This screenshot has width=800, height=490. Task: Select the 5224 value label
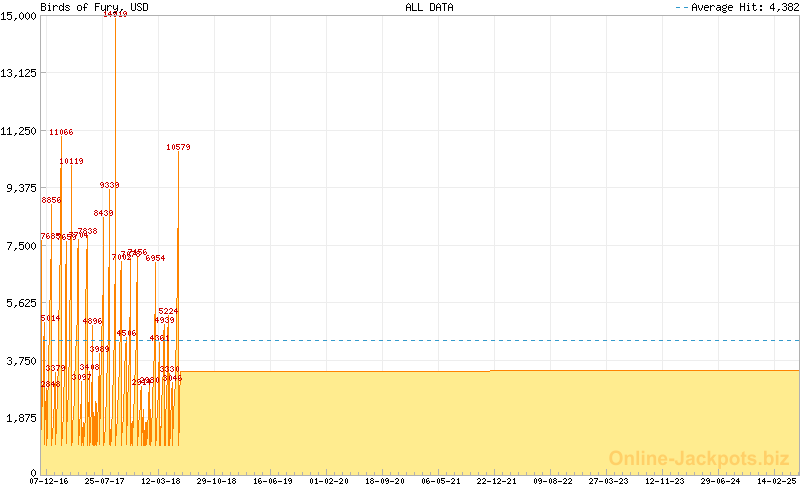[x=168, y=311]
